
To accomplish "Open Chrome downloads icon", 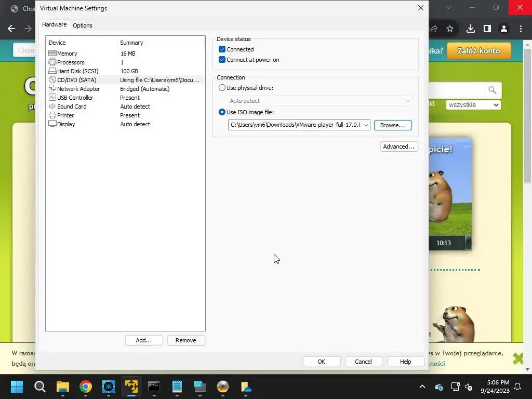I will pos(471,29).
